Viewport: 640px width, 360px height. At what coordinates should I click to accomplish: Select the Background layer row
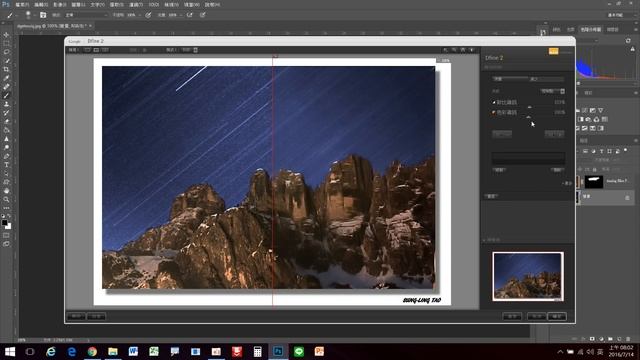(606, 198)
